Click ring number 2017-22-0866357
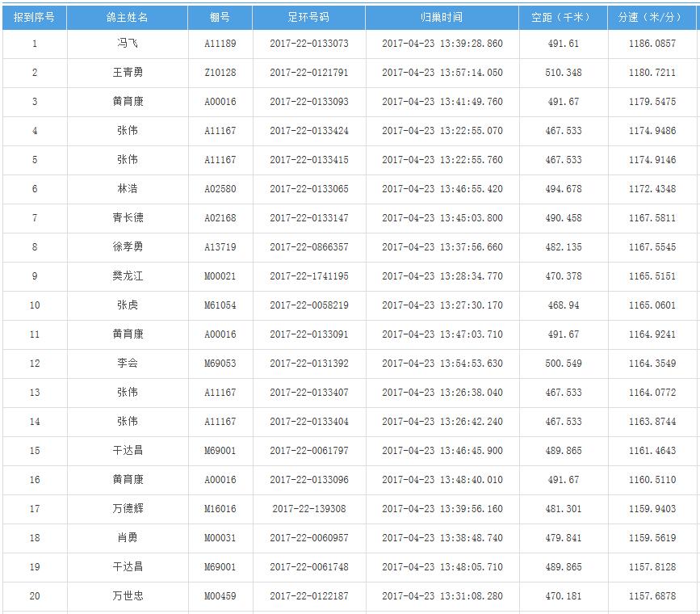This screenshot has width=700, height=614. click(308, 247)
